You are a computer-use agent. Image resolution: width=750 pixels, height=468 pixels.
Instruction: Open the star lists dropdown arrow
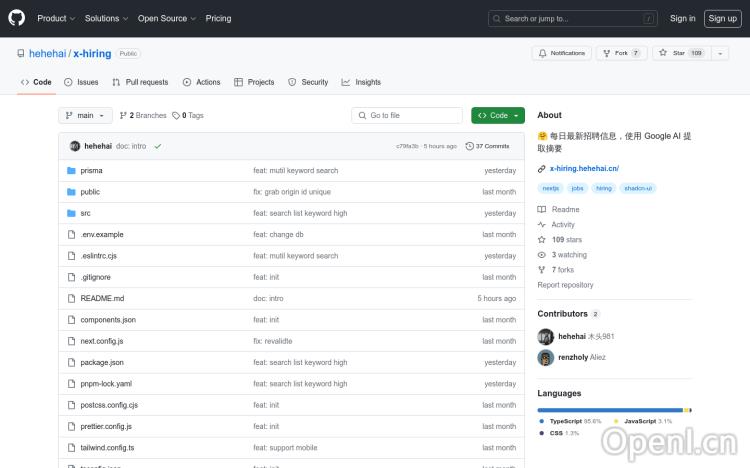coord(721,53)
